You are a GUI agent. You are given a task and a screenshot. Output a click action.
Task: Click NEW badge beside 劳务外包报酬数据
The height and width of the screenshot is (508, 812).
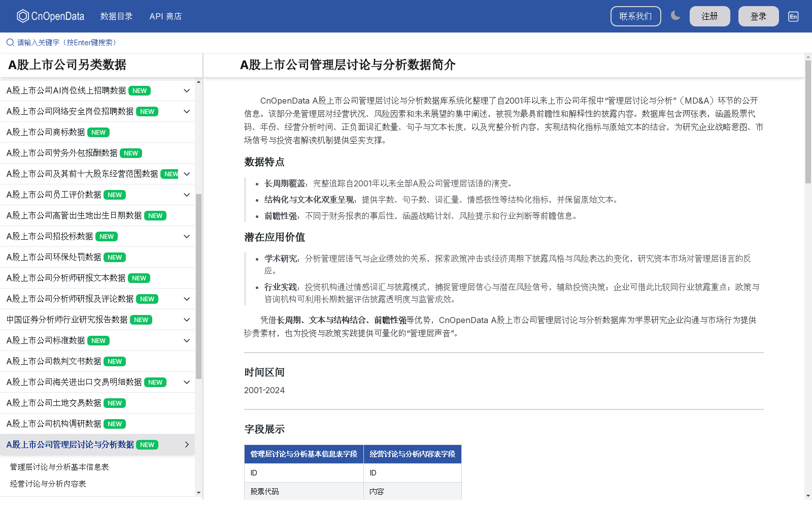[x=131, y=153]
